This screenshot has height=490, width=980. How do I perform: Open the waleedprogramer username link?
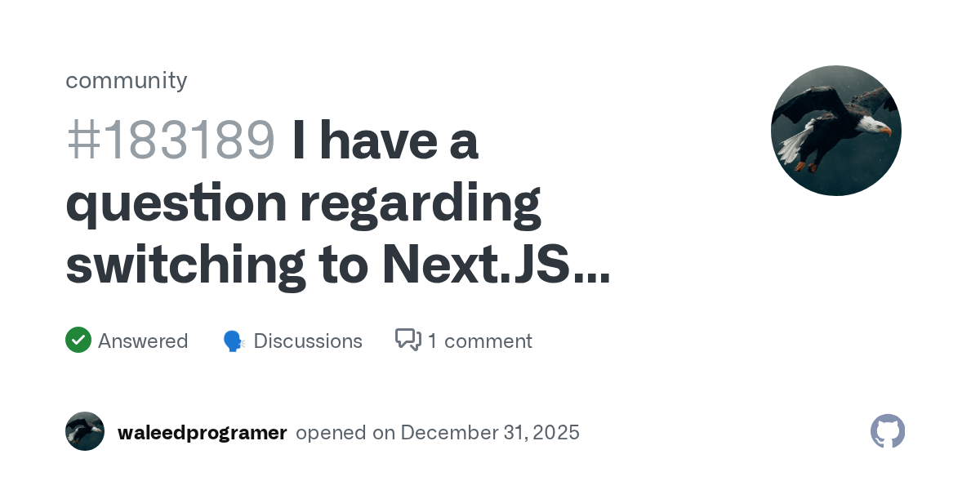203,432
